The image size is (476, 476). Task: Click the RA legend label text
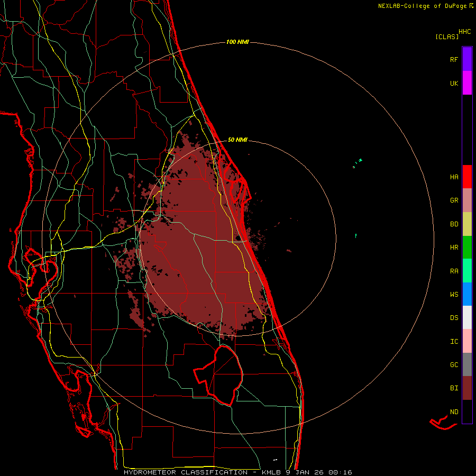click(454, 271)
